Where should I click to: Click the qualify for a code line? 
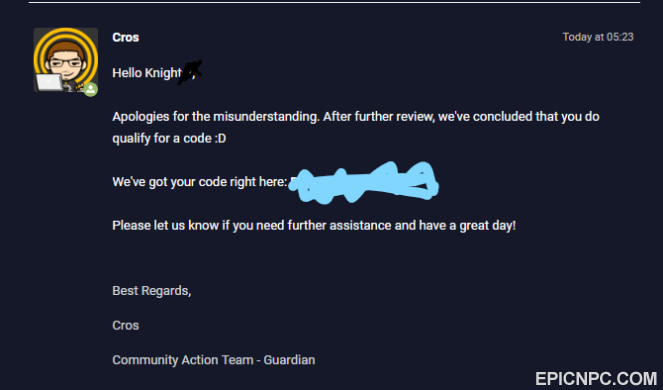(169, 138)
